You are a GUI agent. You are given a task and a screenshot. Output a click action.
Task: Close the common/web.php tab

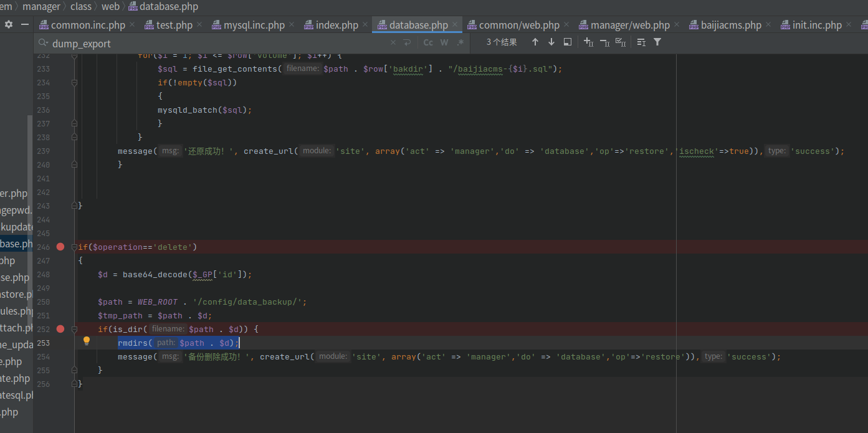566,25
